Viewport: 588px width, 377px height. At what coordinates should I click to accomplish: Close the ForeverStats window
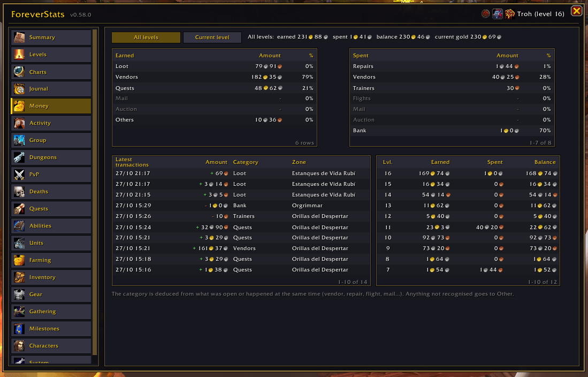pos(576,11)
